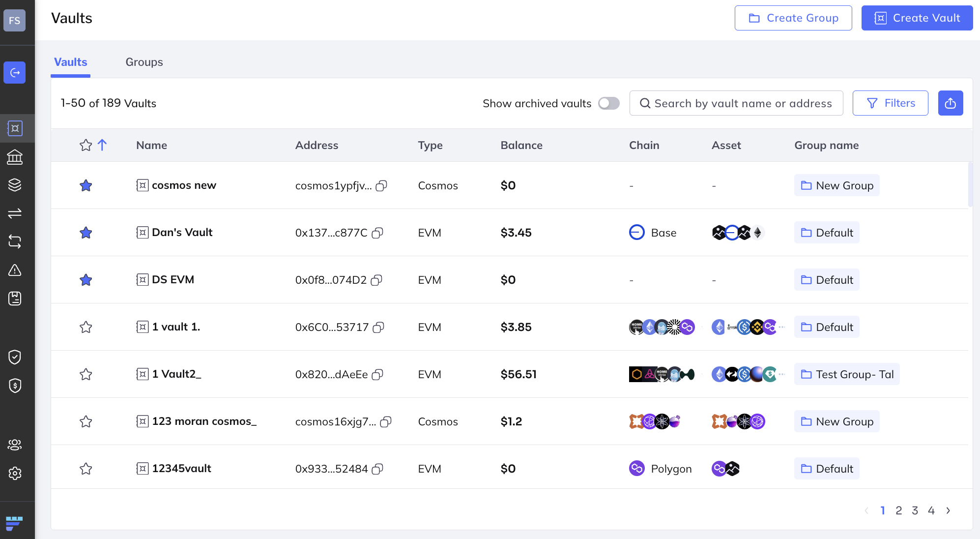Click the Create Vault button
The width and height of the screenshot is (980, 539).
(917, 18)
